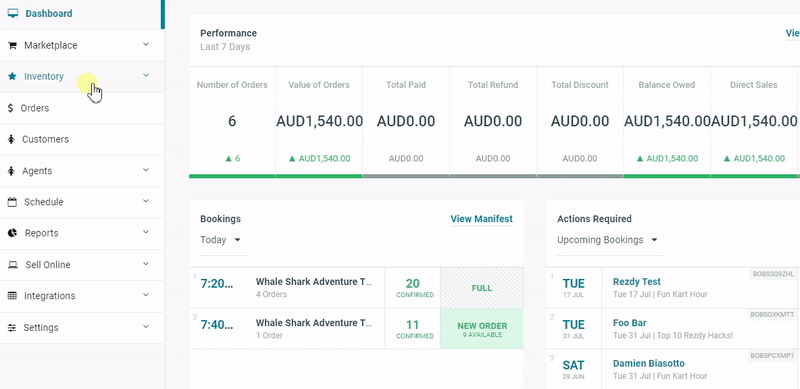800x389 pixels.
Task: Expand the Settings menu chevron
Action: 146,327
